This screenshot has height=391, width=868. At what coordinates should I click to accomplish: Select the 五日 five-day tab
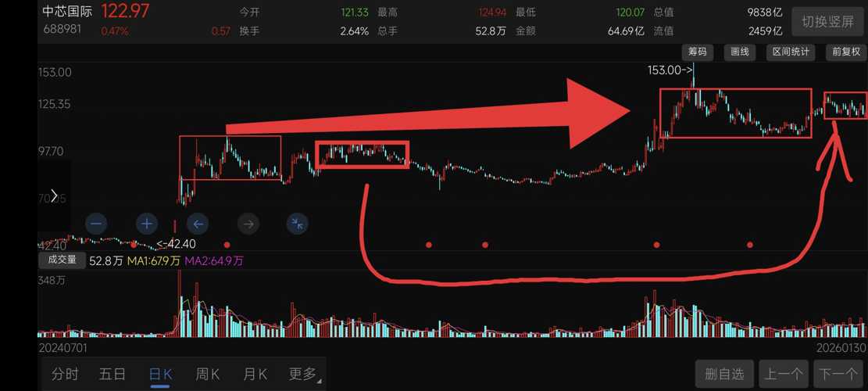[113, 374]
